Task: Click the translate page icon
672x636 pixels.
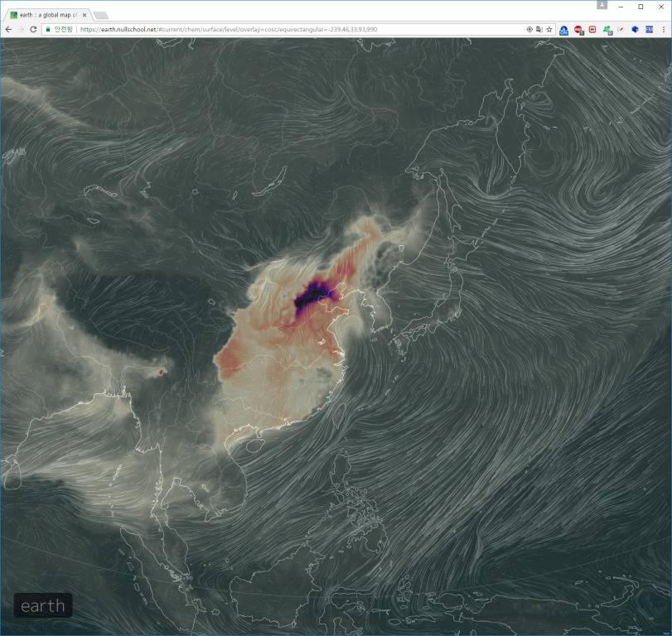Action: pos(539,29)
